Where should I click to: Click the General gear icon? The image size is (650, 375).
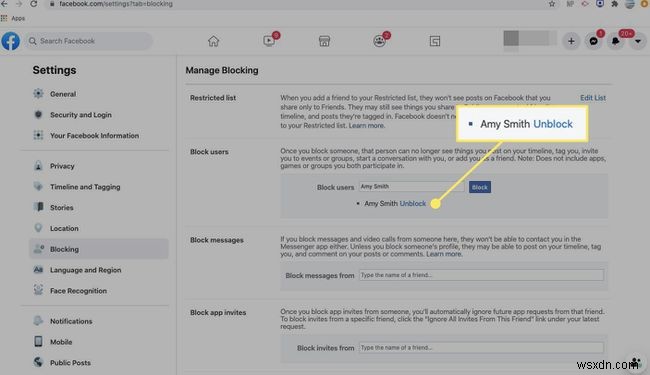click(38, 94)
